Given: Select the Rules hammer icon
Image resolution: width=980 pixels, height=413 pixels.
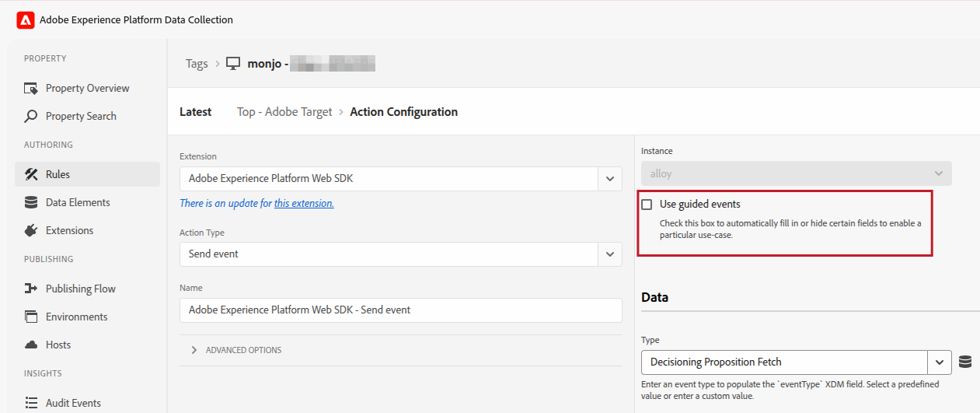Looking at the screenshot, I should click(31, 174).
